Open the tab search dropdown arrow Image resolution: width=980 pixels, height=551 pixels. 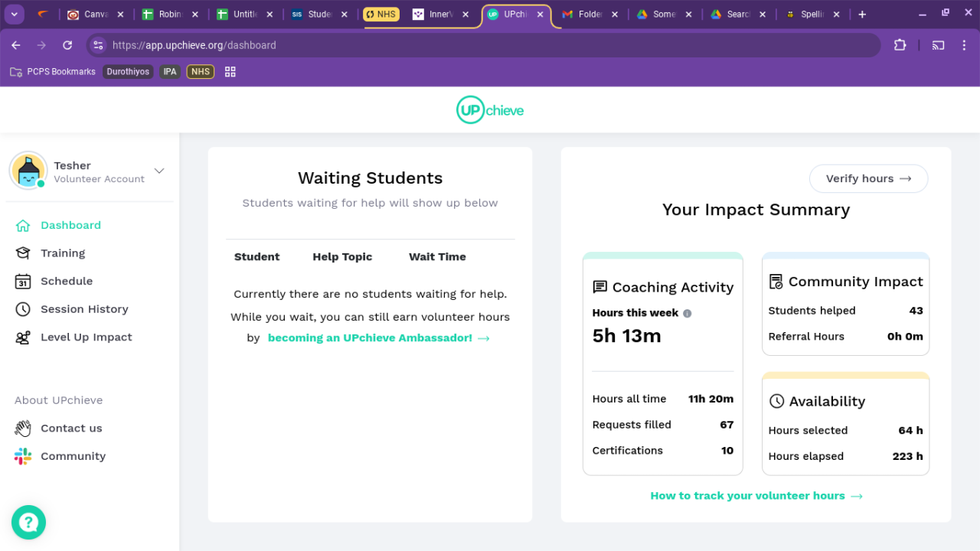15,15
